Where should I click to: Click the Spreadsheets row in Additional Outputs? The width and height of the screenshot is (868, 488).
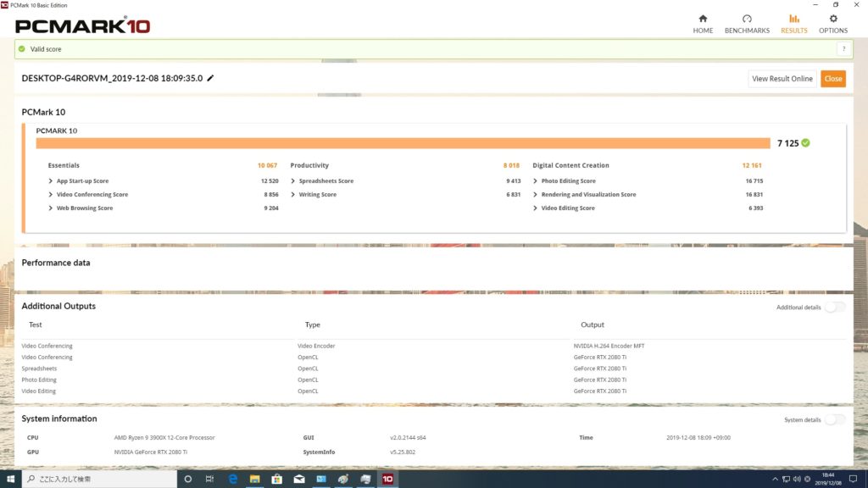[x=433, y=369]
